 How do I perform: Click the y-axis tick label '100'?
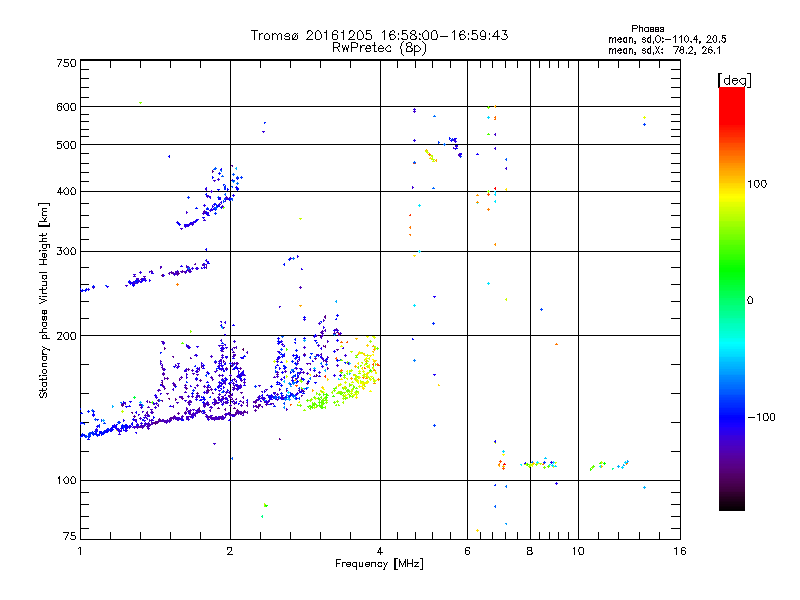click(66, 480)
